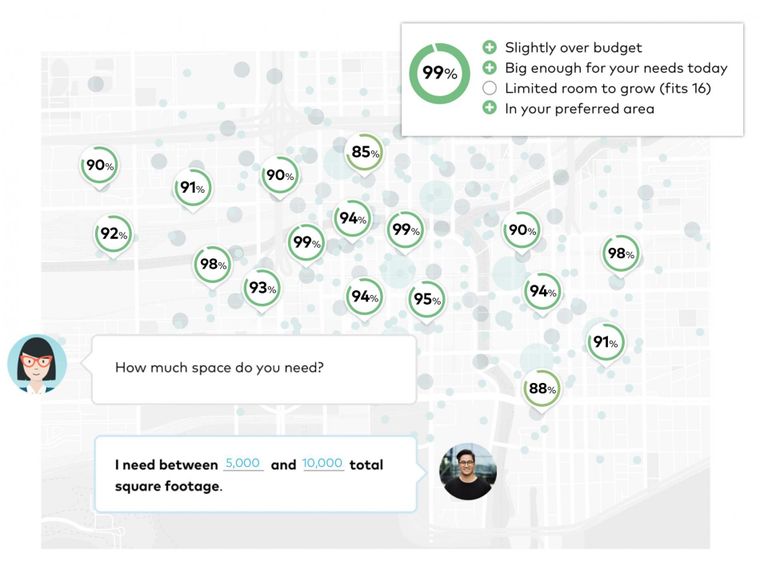Screen dimensions: 768x574
Task: Click the 'How much space do you need?' bubble
Action: point(254,369)
